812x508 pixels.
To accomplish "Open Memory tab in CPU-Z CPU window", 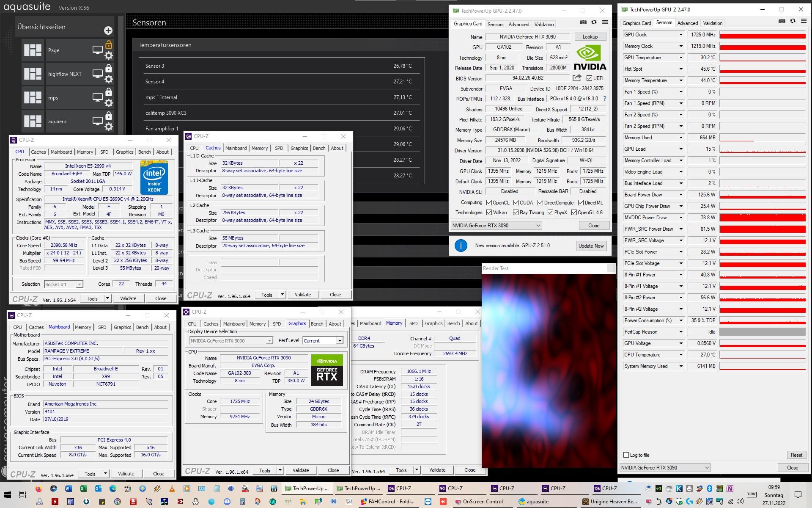I will coord(85,152).
